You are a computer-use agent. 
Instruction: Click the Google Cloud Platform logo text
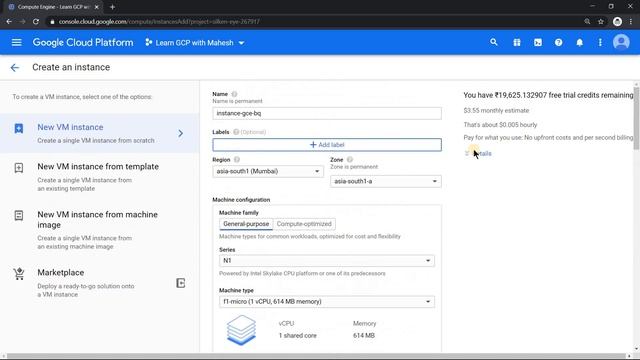click(83, 42)
